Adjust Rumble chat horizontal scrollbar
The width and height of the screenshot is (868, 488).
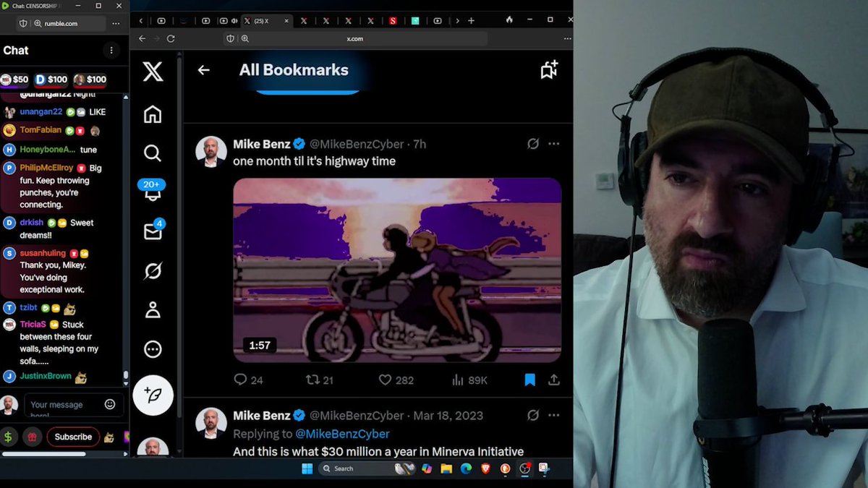[44, 454]
